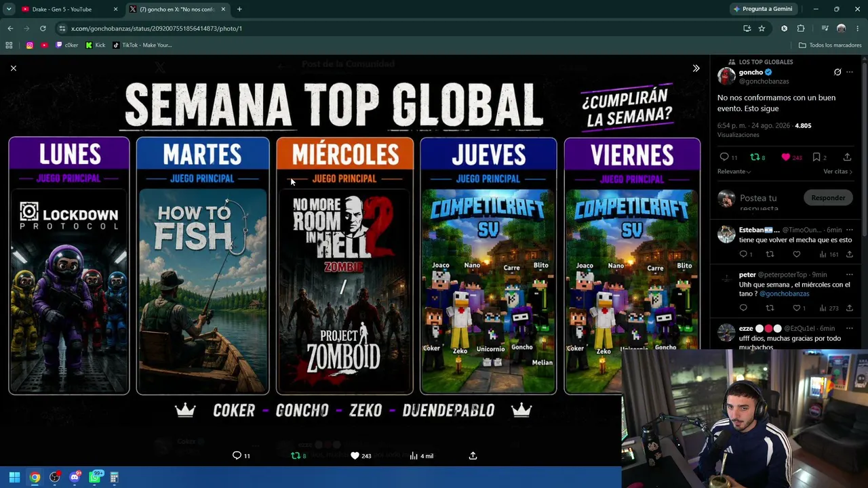Image resolution: width=868 pixels, height=488 pixels.
Task: Open the c0ker Twitch bookmark
Action: (x=67, y=45)
